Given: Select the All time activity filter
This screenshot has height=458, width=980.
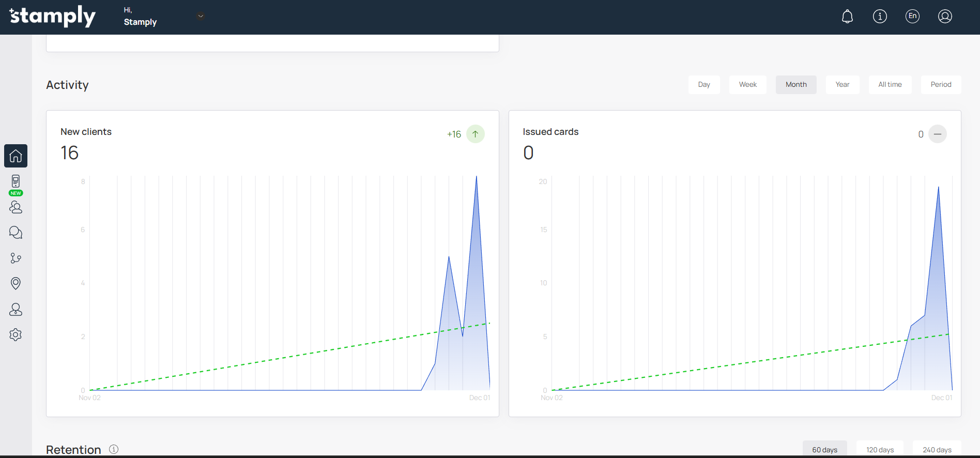Looking at the screenshot, I should click(x=890, y=85).
